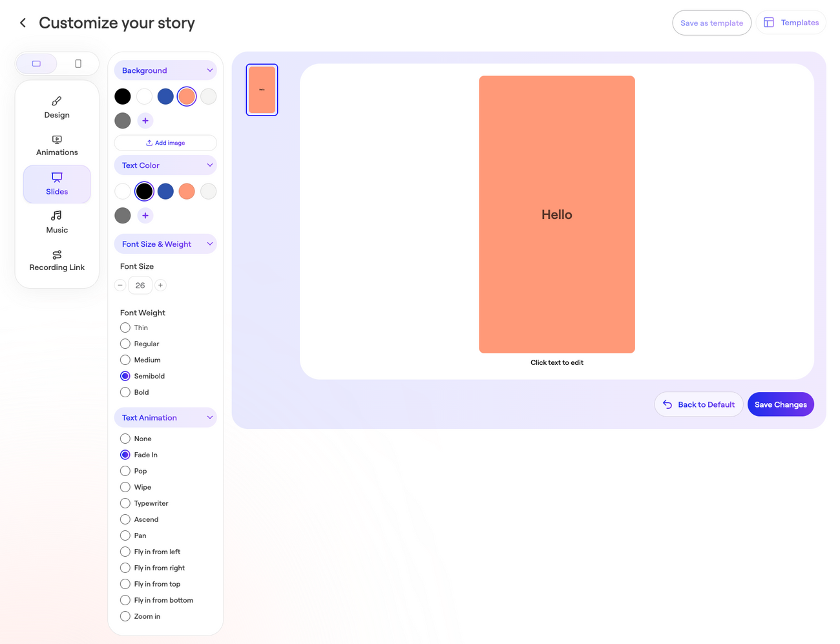
Task: Click the Design brush icon
Action: 57,101
